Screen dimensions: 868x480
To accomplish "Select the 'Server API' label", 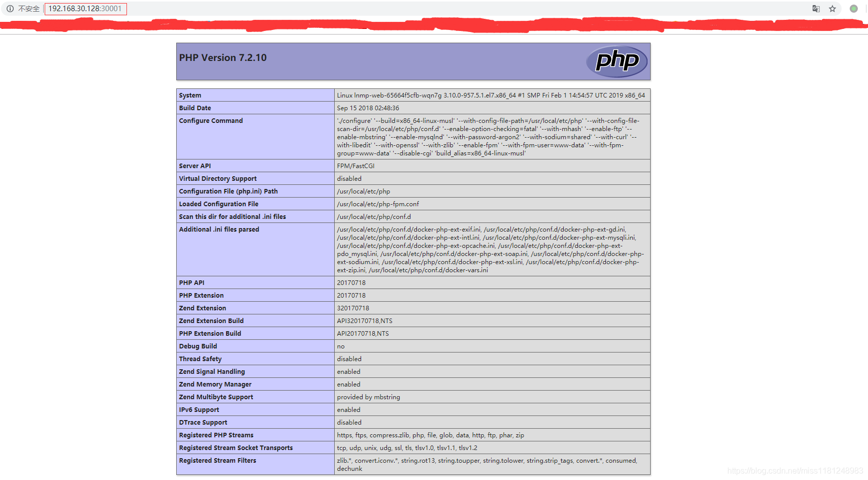I will click(195, 166).
